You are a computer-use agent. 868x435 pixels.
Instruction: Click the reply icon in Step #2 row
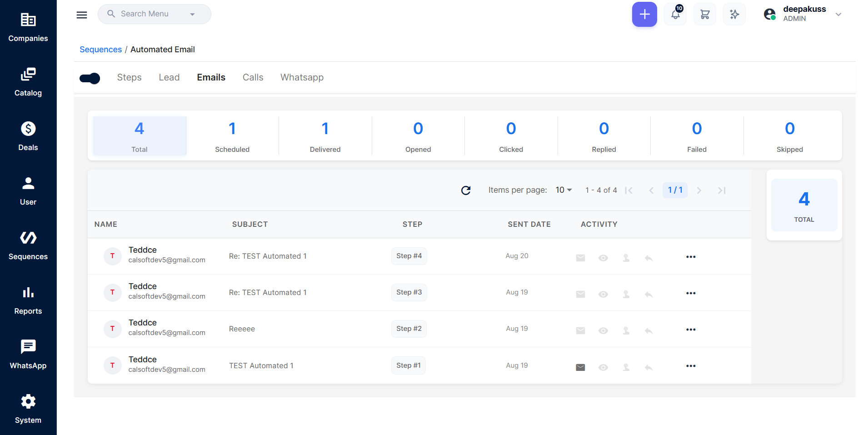tap(649, 330)
